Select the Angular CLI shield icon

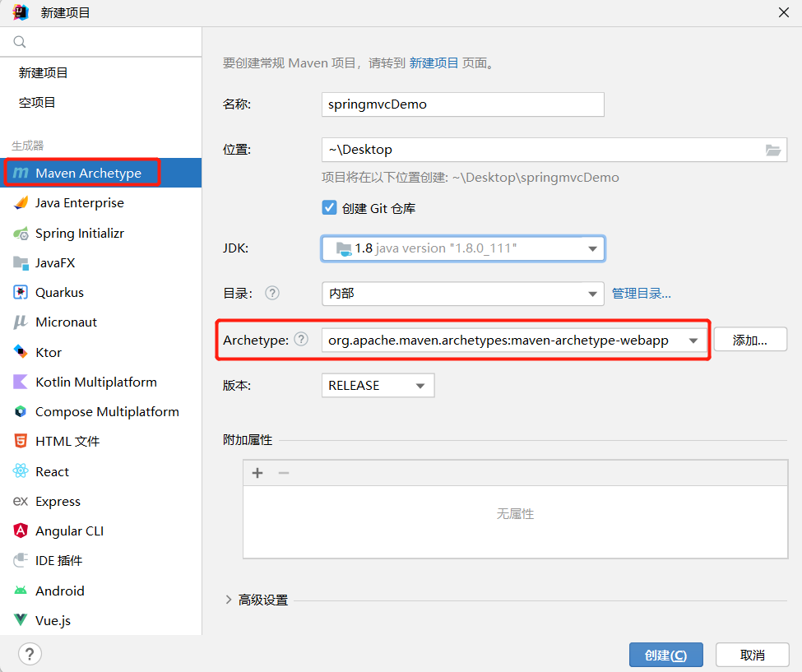pyautogui.click(x=21, y=531)
